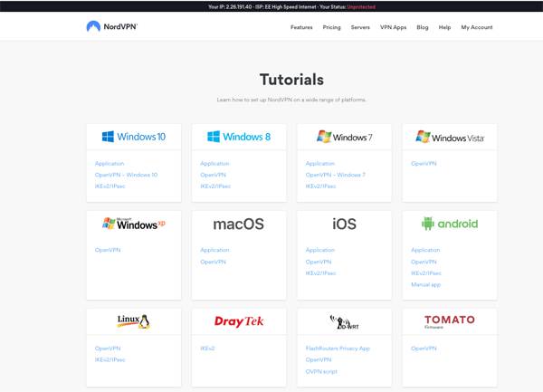Open VPN Apps in navigation

tap(393, 27)
